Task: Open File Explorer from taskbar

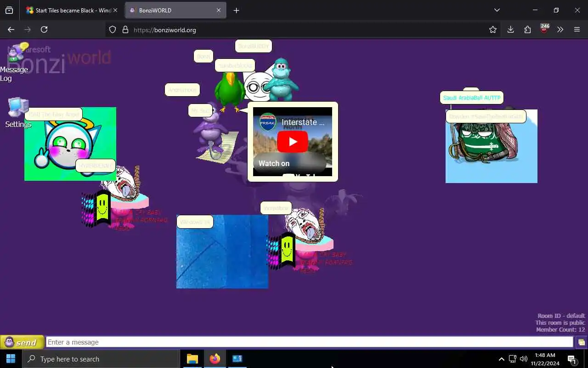Action: coord(192,359)
